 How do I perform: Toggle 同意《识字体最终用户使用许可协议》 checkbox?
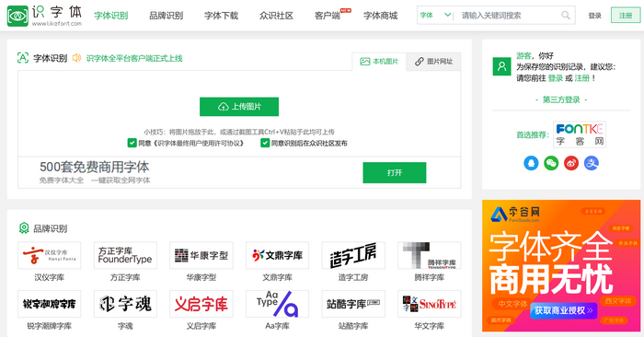(x=132, y=143)
